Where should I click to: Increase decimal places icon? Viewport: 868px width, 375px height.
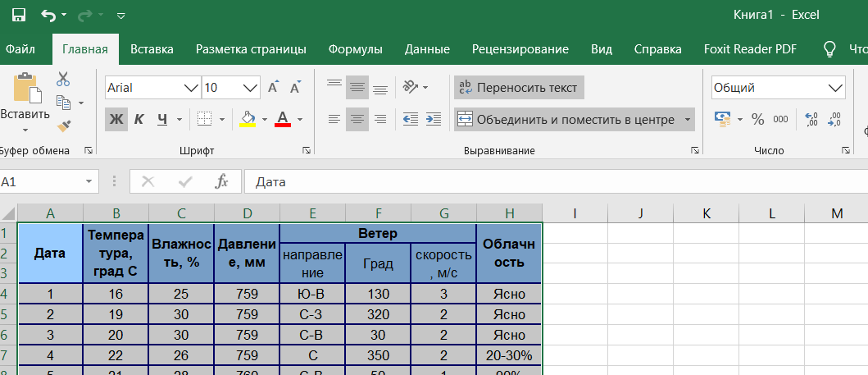coord(811,119)
